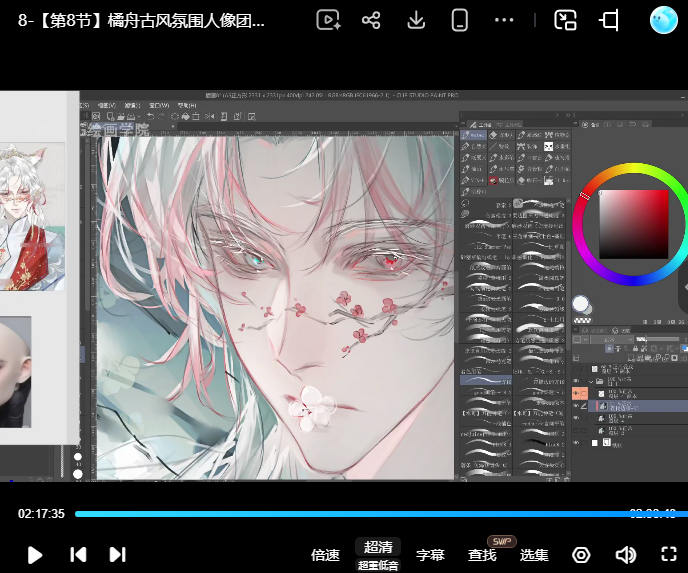Select the white-square icon sub tool group

555,147
